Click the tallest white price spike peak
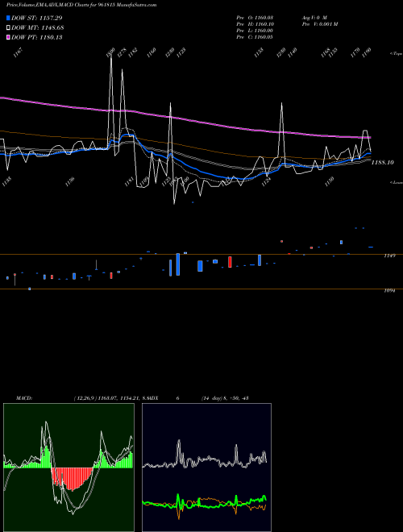The image size is (403, 532). click(x=111, y=56)
